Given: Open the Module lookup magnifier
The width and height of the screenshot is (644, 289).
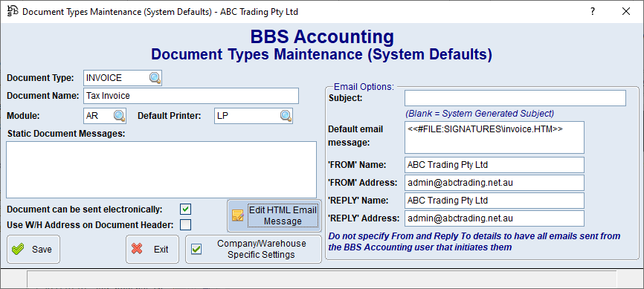Looking at the screenshot, I should [119, 116].
